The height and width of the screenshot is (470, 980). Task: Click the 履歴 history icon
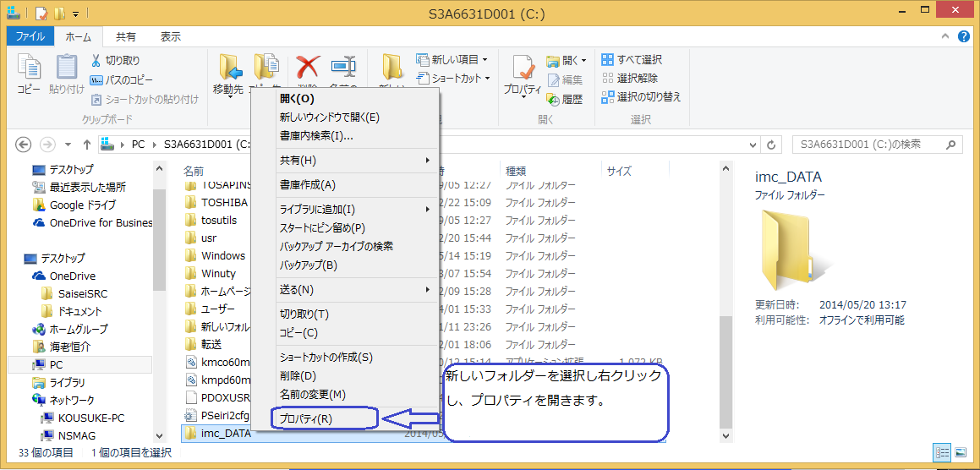[x=553, y=99]
